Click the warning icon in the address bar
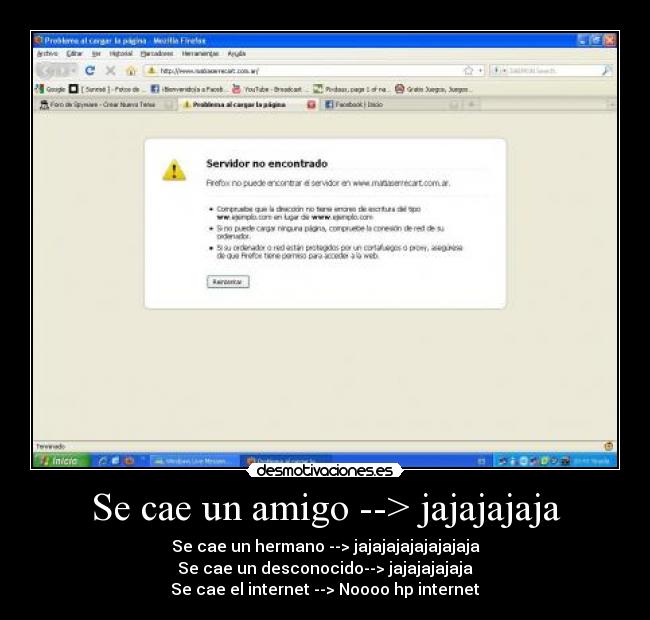650x620 pixels. click(x=152, y=71)
